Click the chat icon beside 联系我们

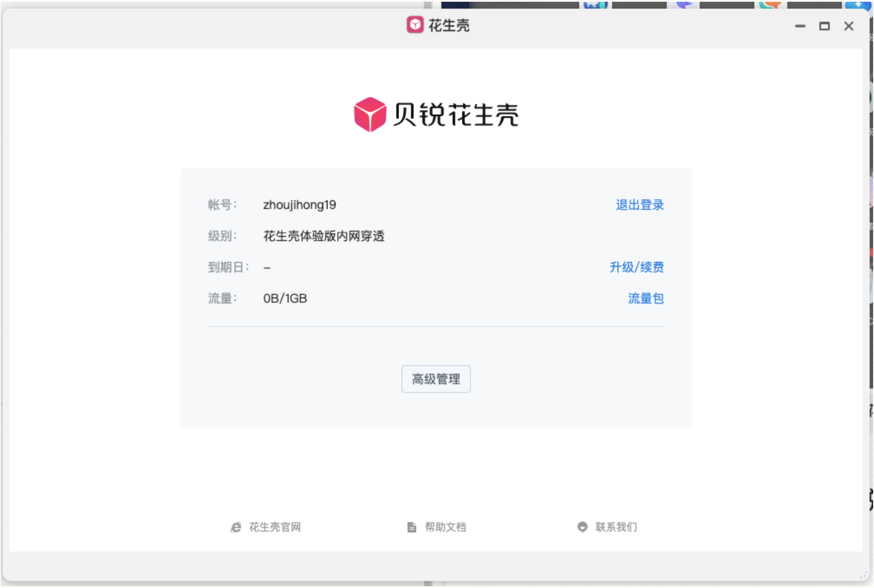tap(582, 527)
